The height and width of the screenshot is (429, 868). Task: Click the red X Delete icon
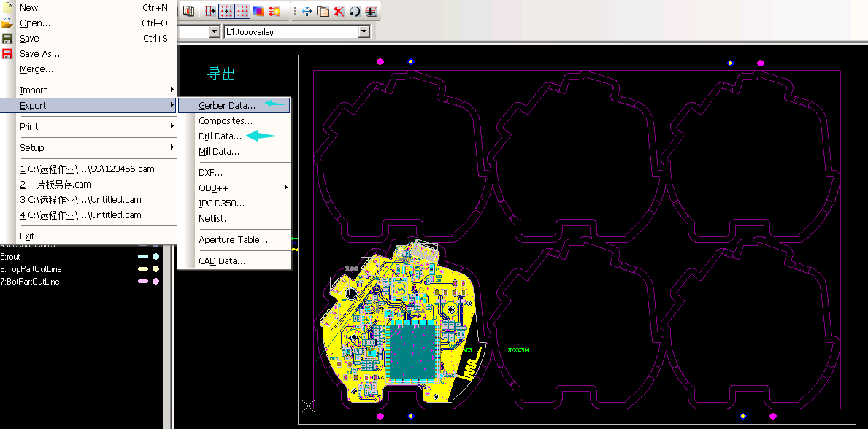coord(339,12)
